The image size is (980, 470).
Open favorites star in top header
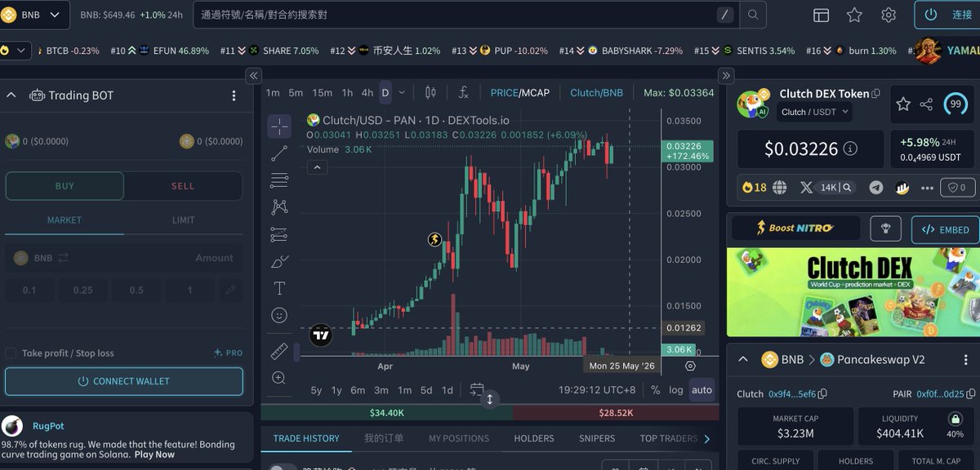click(854, 15)
